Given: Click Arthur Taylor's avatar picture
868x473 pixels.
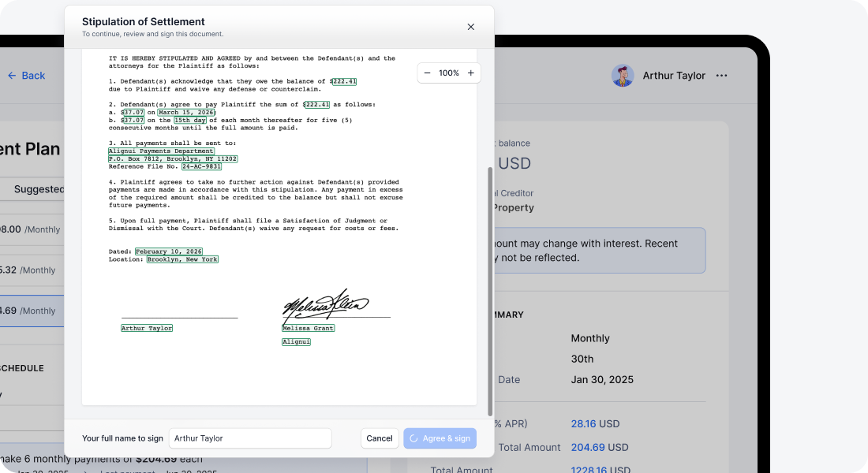Looking at the screenshot, I should pyautogui.click(x=623, y=76).
